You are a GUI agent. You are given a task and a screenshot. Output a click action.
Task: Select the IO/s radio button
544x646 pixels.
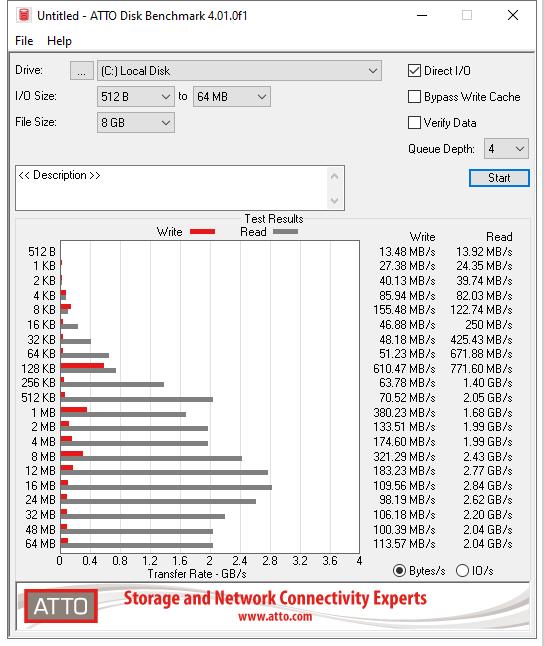pos(462,571)
